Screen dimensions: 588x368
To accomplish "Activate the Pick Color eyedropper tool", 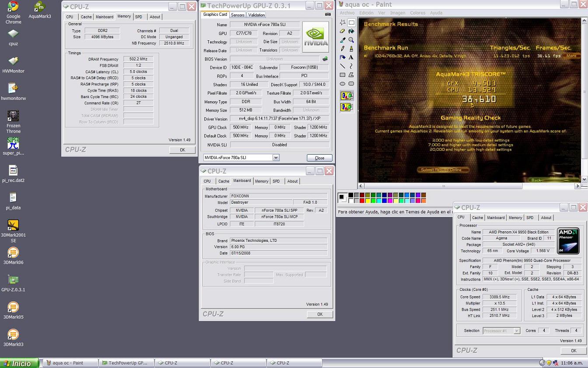I will click(343, 40).
